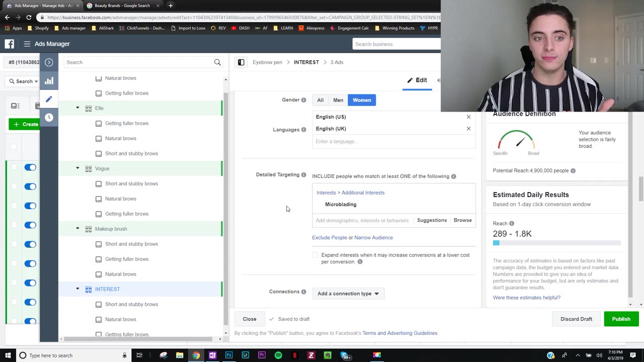The image size is (644, 362).
Task: Select Men for Gender
Action: (338, 100)
